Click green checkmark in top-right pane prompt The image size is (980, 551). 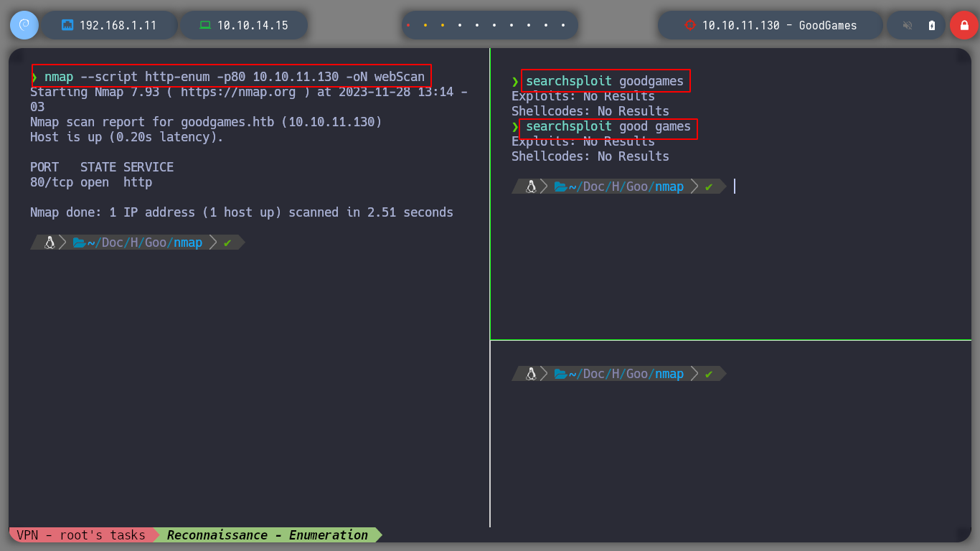(x=709, y=187)
